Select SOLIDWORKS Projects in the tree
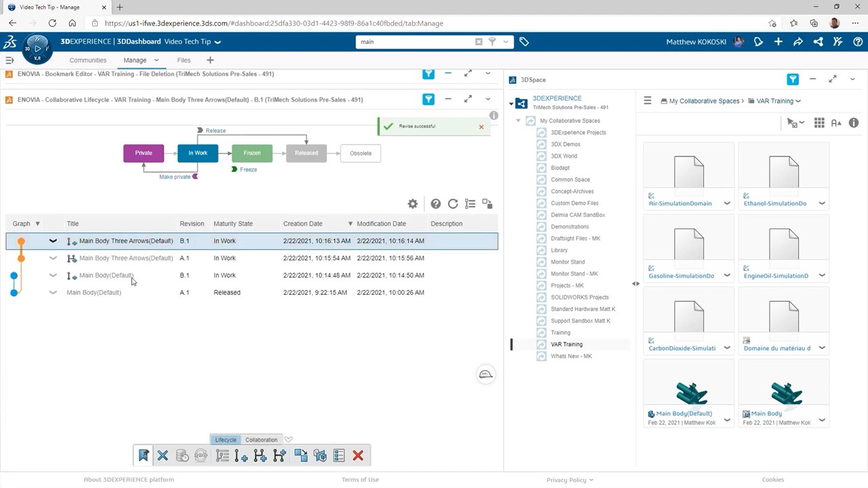This screenshot has width=868, height=488. tap(580, 298)
